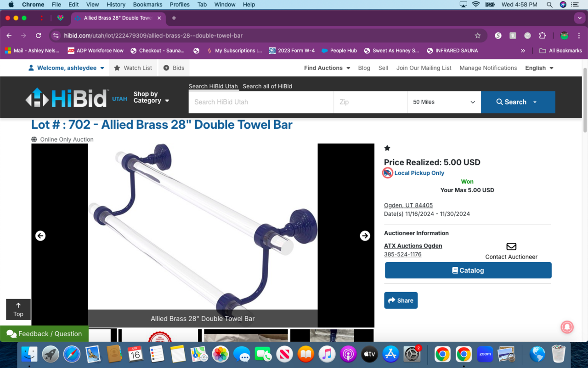Click the Catalog button

(x=468, y=270)
